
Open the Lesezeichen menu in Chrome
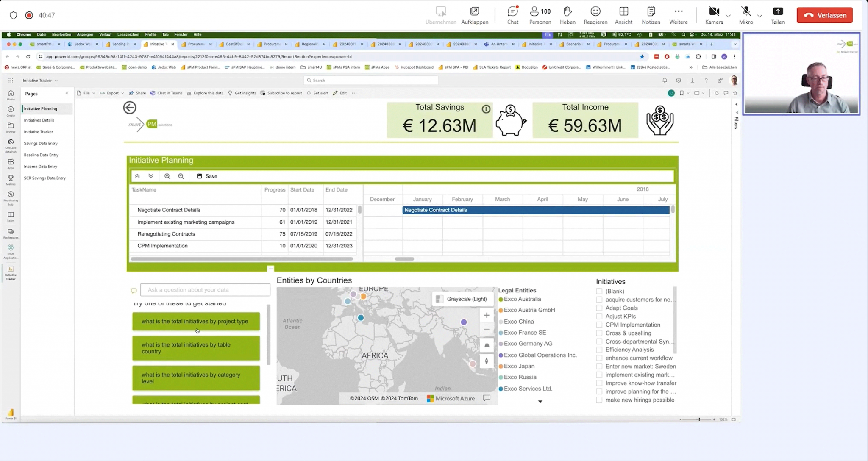coord(128,34)
